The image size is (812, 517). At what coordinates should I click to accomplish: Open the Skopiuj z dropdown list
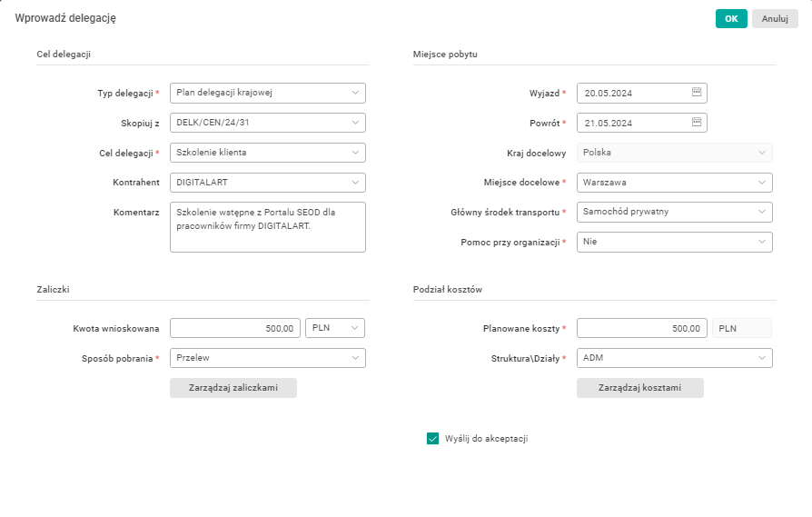tap(354, 122)
